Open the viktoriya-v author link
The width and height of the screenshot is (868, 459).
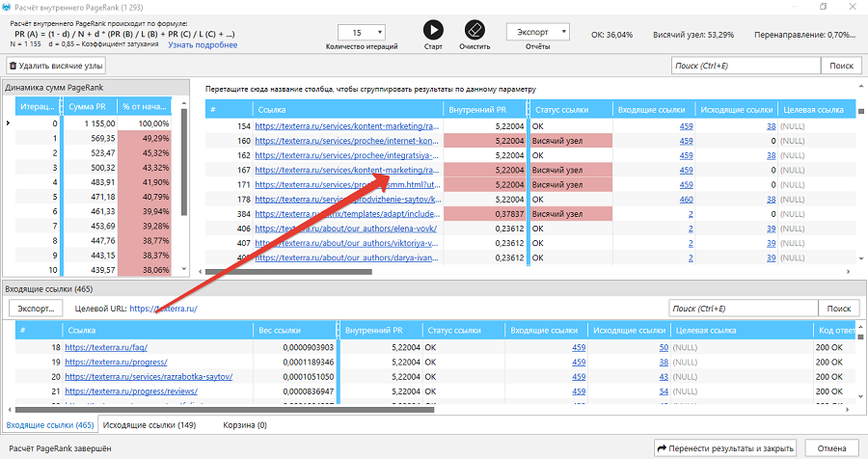(x=346, y=243)
